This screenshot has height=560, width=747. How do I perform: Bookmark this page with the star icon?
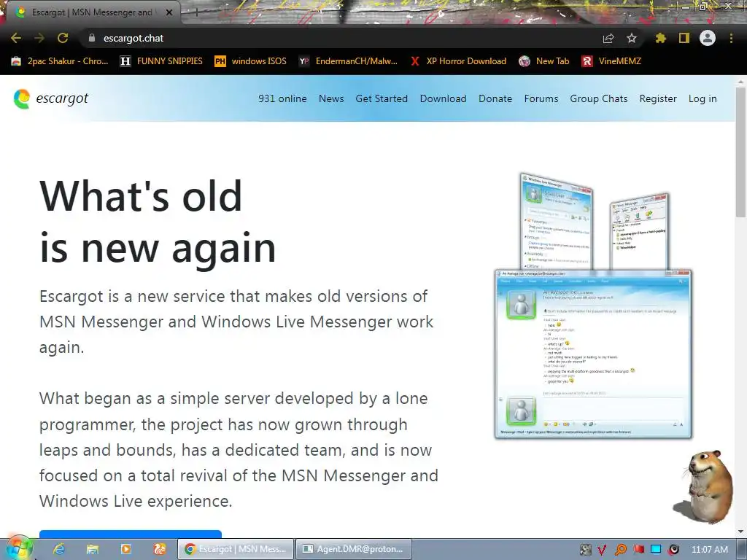click(x=632, y=38)
